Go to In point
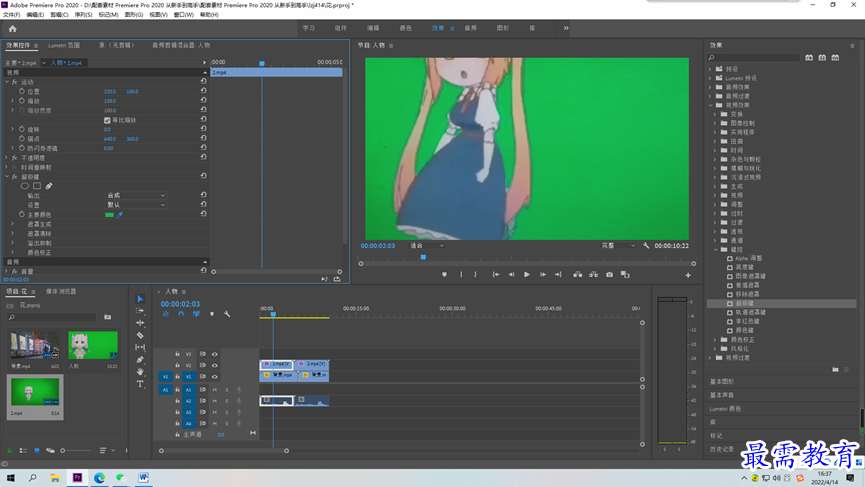 [x=496, y=275]
